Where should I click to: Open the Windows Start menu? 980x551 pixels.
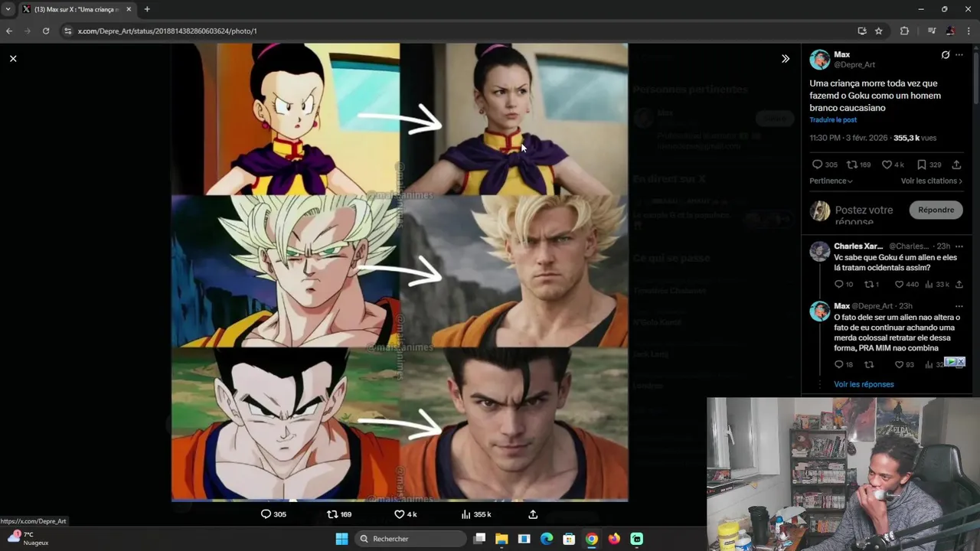tap(341, 539)
